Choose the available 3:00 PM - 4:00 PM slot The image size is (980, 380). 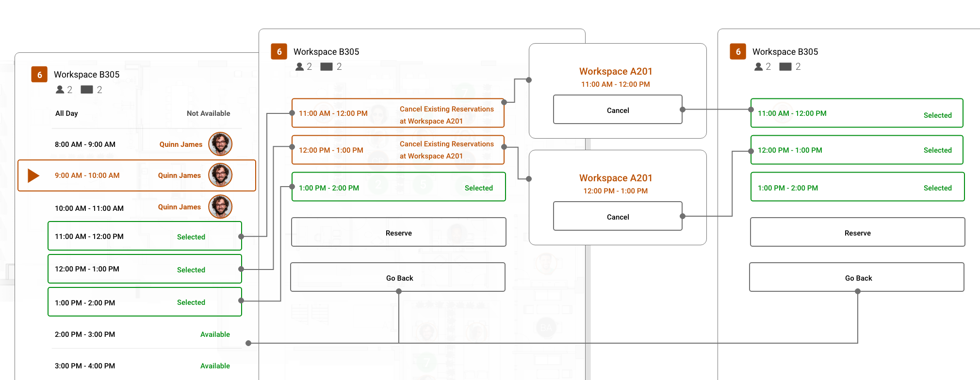pyautogui.click(x=145, y=366)
